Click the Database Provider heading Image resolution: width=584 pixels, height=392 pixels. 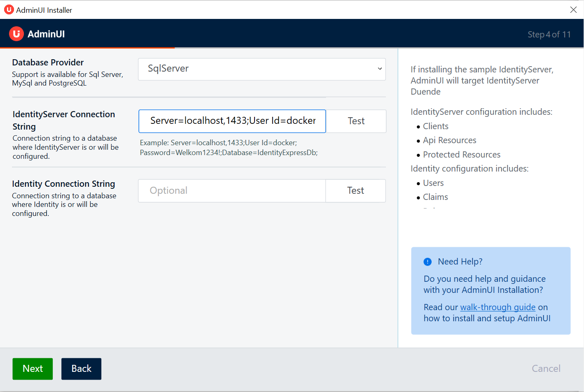[48, 63]
